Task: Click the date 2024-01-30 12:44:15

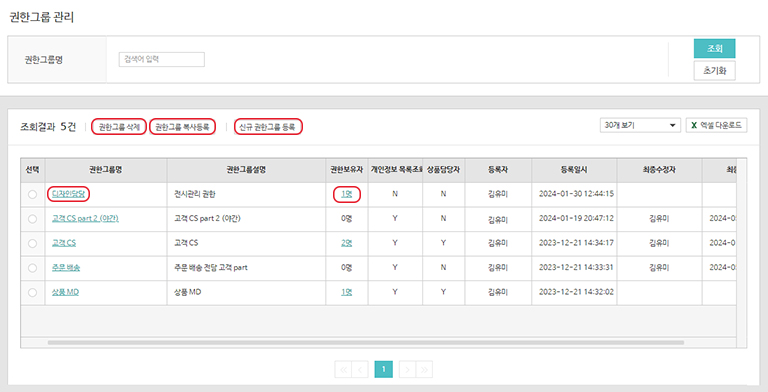Action: coord(576,194)
